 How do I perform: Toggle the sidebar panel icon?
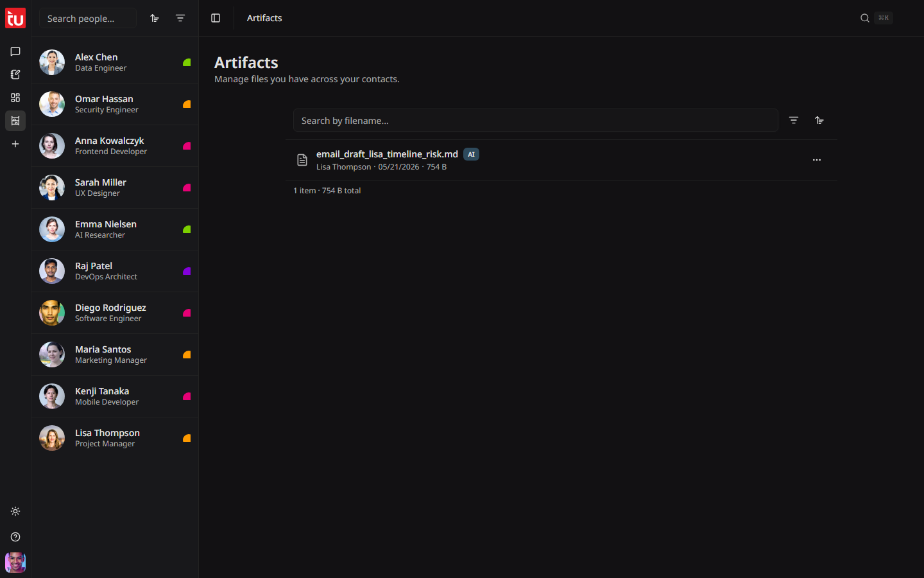click(216, 18)
